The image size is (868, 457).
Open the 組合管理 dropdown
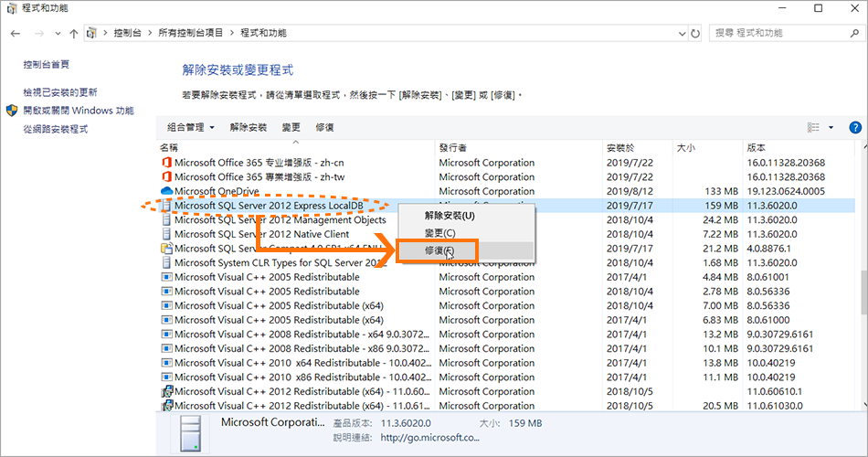190,127
